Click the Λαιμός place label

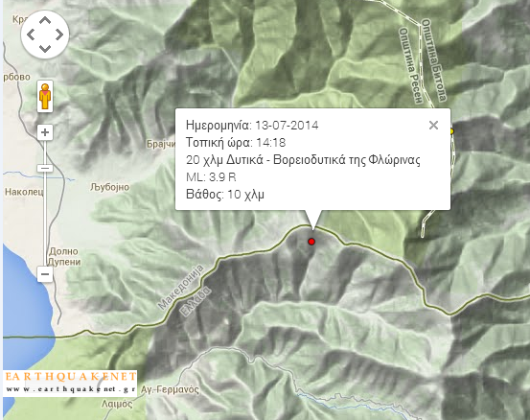[117, 404]
